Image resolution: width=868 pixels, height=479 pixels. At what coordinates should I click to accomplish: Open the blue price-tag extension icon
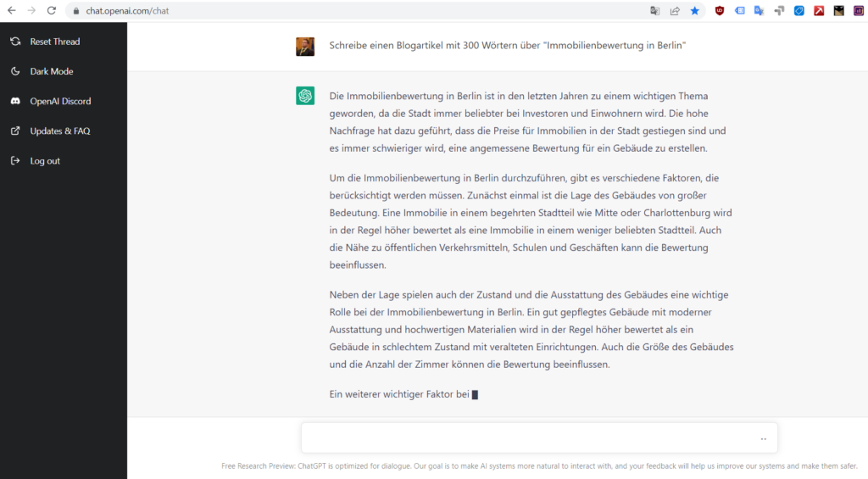pyautogui.click(x=799, y=10)
